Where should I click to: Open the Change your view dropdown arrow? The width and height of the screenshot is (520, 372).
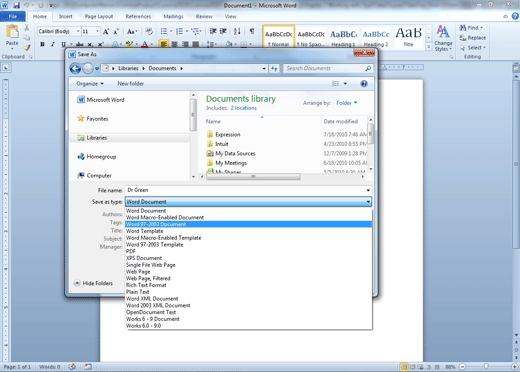(345, 84)
